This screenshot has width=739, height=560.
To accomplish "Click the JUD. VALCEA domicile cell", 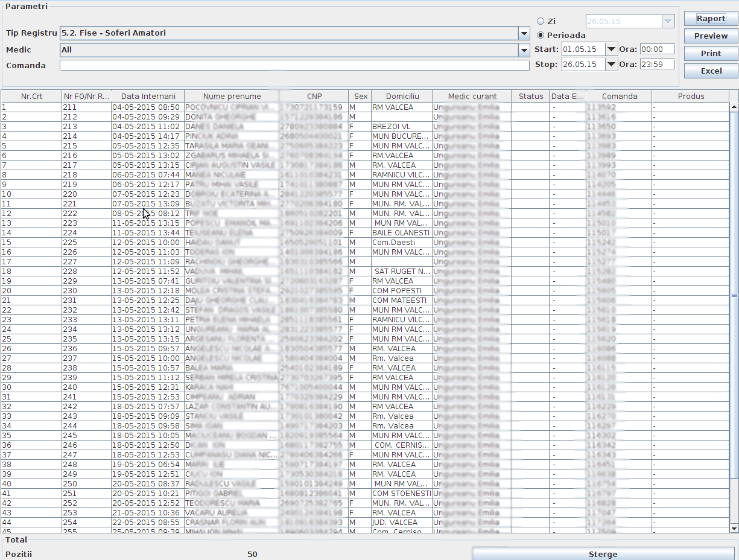I will click(x=402, y=522).
